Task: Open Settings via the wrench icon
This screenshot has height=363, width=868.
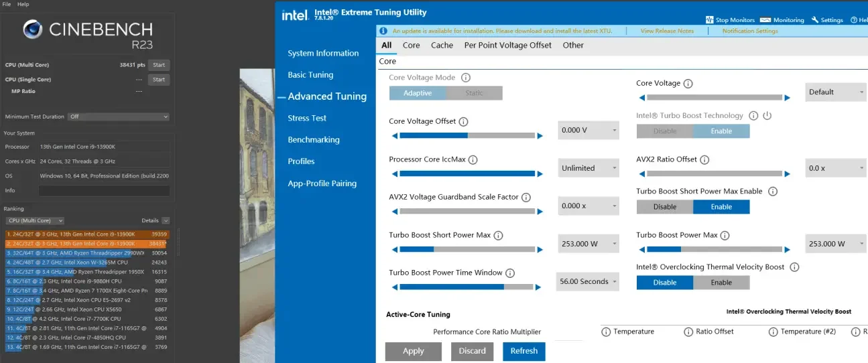Action: [815, 20]
